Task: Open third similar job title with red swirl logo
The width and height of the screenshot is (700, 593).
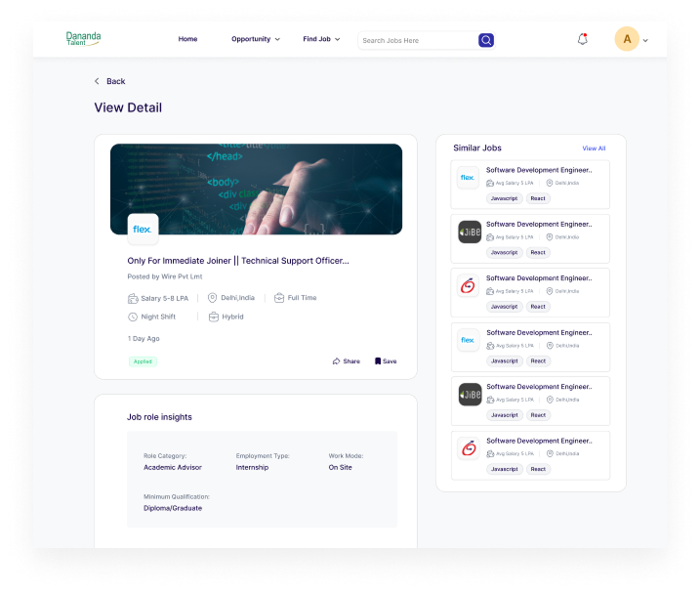Action: point(539,278)
